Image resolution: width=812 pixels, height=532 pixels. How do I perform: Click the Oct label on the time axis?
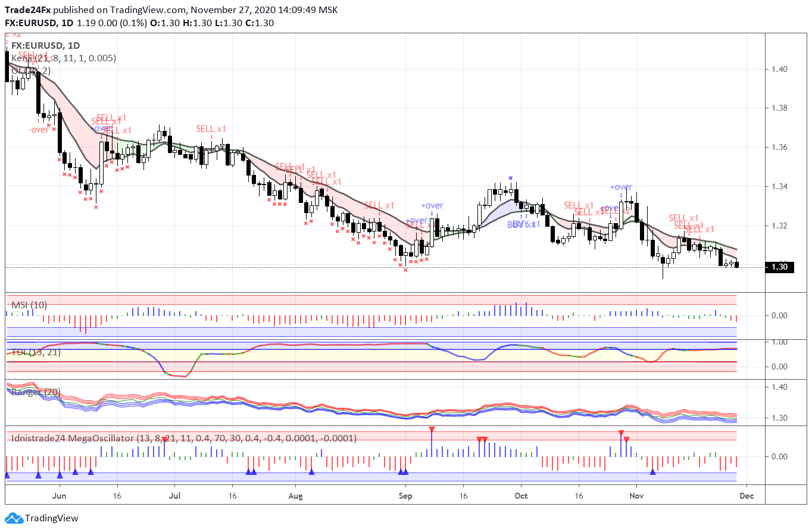pyautogui.click(x=521, y=495)
